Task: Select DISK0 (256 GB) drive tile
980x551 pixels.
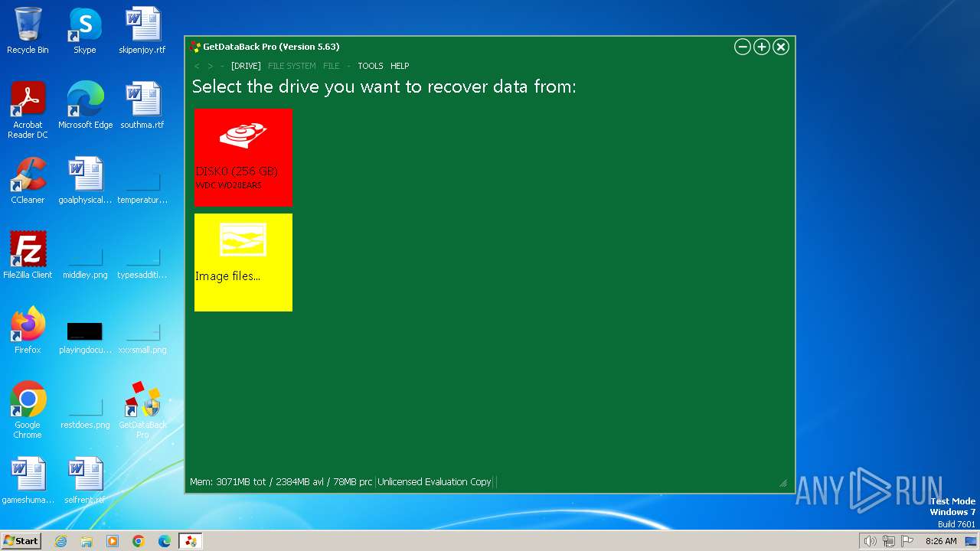Action: tap(243, 158)
